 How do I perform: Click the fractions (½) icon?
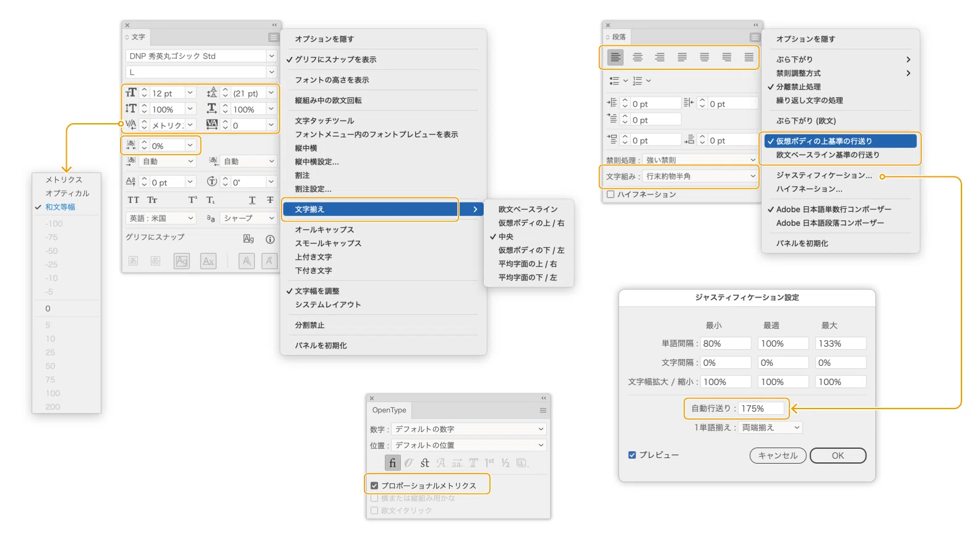505,463
